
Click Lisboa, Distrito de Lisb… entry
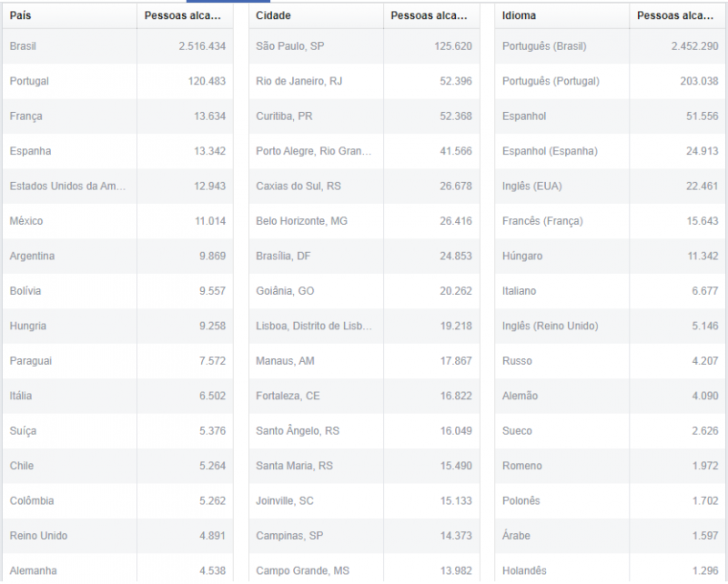(313, 326)
